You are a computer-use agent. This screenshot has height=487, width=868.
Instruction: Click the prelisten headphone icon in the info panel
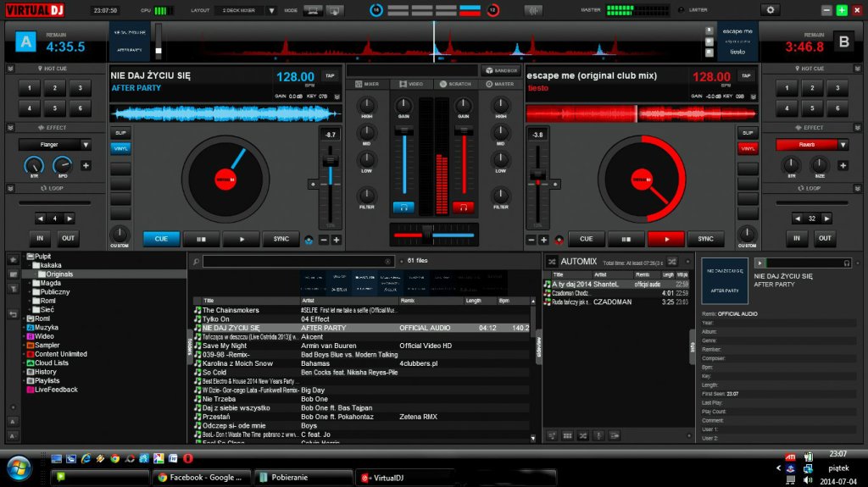pos(847,263)
